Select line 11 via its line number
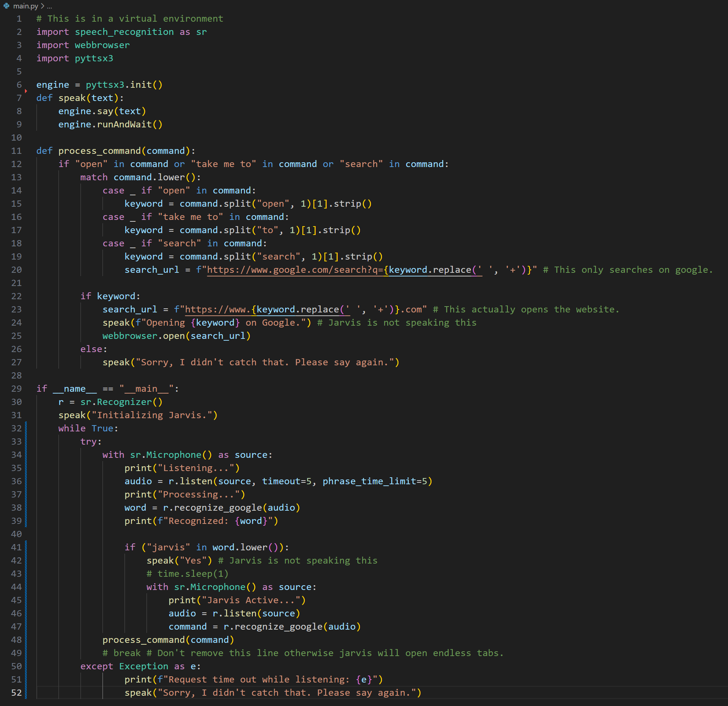The height and width of the screenshot is (706, 728). click(x=17, y=151)
